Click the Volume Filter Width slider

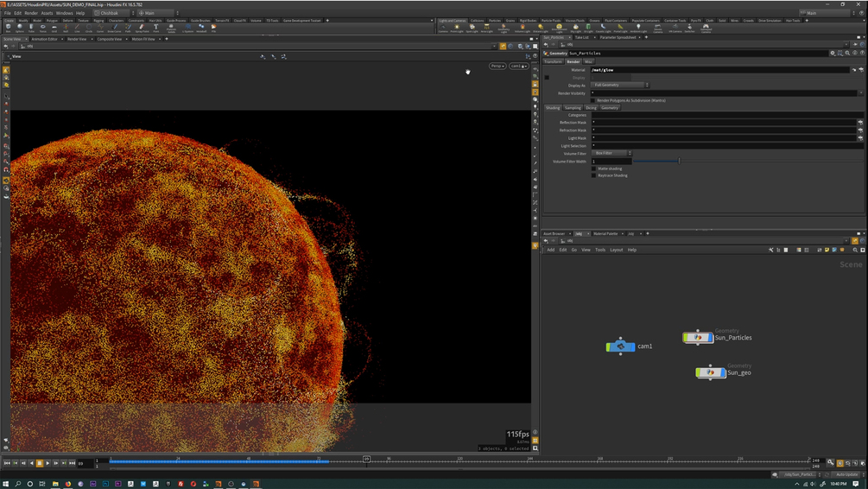(679, 161)
